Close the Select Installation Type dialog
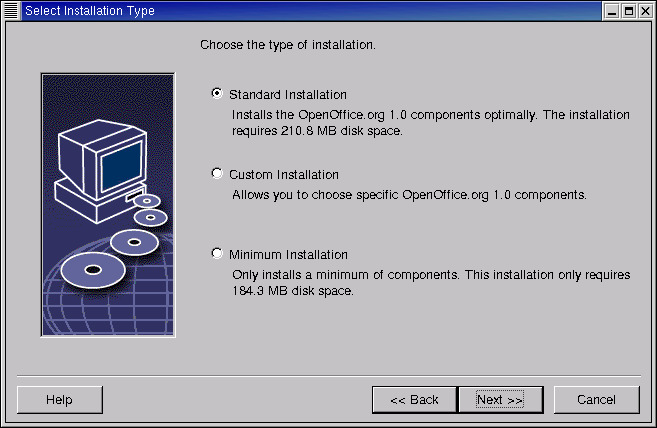Image resolution: width=657 pixels, height=428 pixels. [x=645, y=10]
